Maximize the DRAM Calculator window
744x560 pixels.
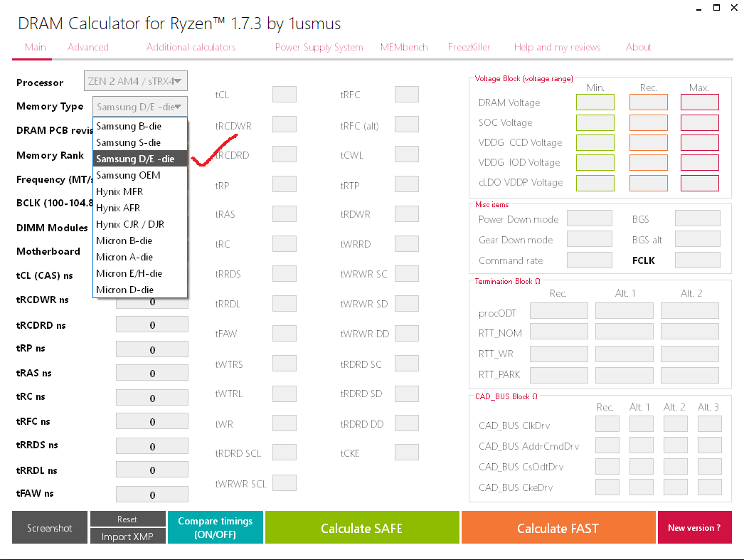tap(716, 8)
